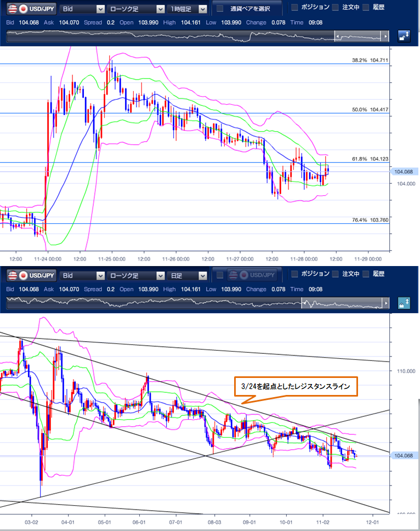Click the lock icon right of the lower navigator
Image resolution: width=420 pixels, height=531 pixels.
(x=405, y=303)
